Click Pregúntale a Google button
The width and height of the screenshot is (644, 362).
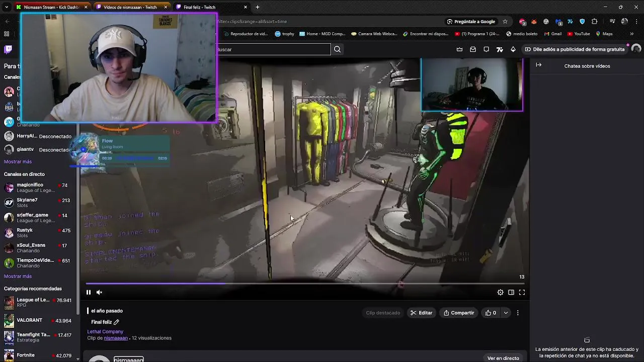[471, 22]
